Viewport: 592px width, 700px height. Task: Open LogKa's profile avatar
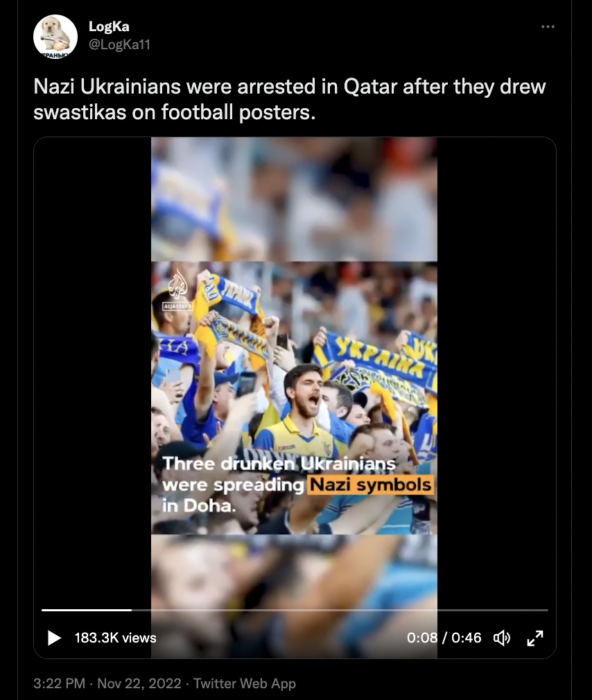pos(55,37)
